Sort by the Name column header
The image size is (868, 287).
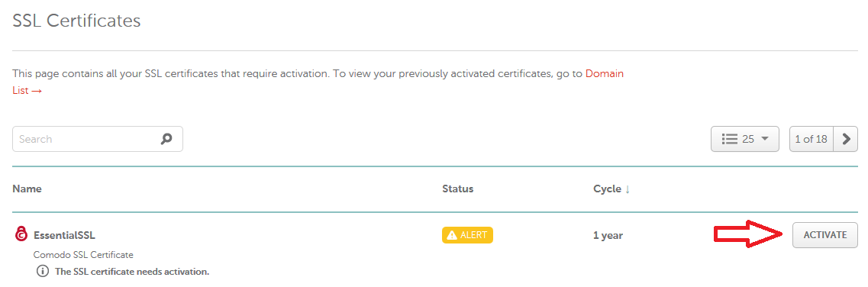(27, 189)
